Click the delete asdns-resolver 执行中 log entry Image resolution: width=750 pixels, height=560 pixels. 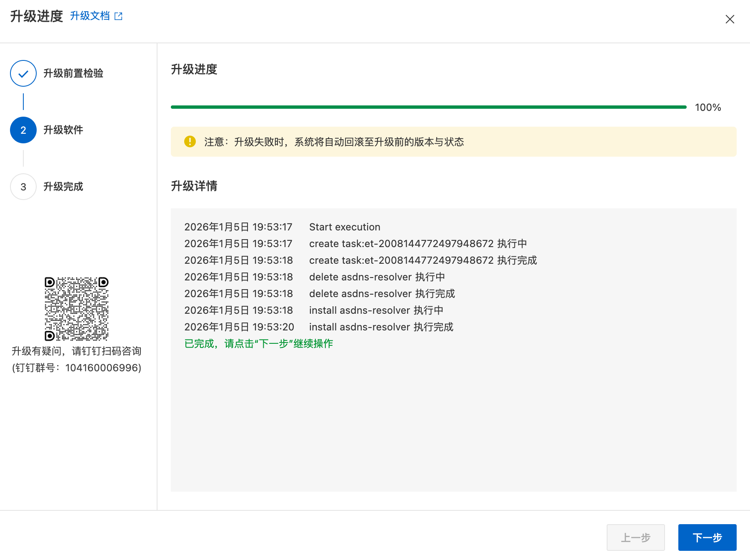click(377, 277)
